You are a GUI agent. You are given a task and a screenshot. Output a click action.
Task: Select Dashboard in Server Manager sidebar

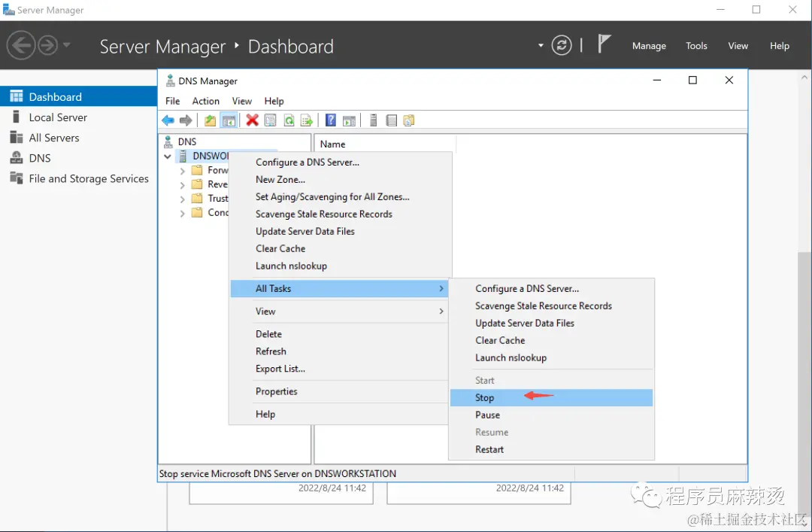click(79, 96)
